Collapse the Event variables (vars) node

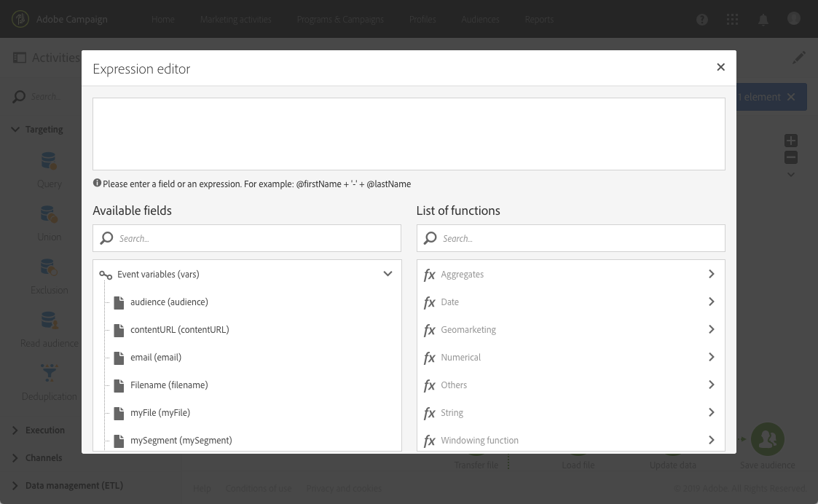click(x=388, y=275)
